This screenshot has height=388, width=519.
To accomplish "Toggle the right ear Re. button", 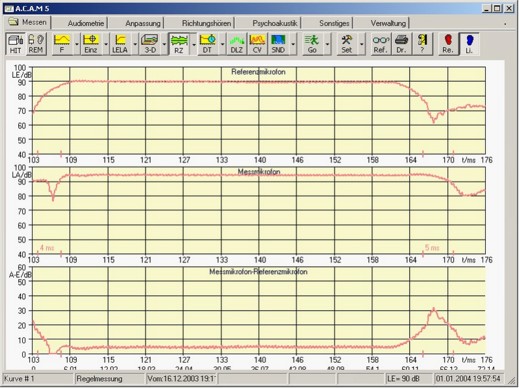I will tap(448, 44).
